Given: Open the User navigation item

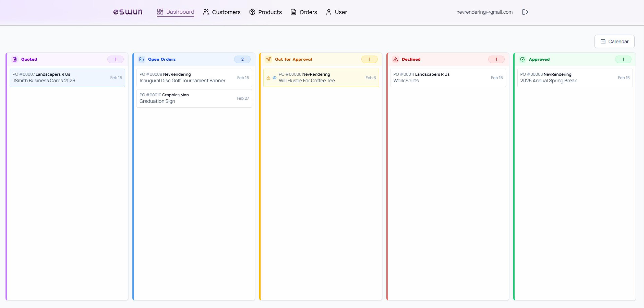Looking at the screenshot, I should click(x=336, y=12).
